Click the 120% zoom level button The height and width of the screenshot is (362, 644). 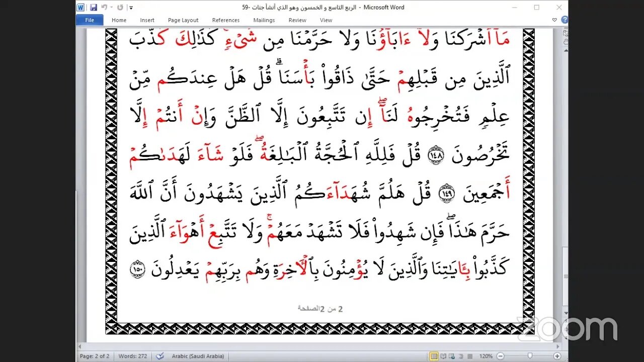coord(486,356)
